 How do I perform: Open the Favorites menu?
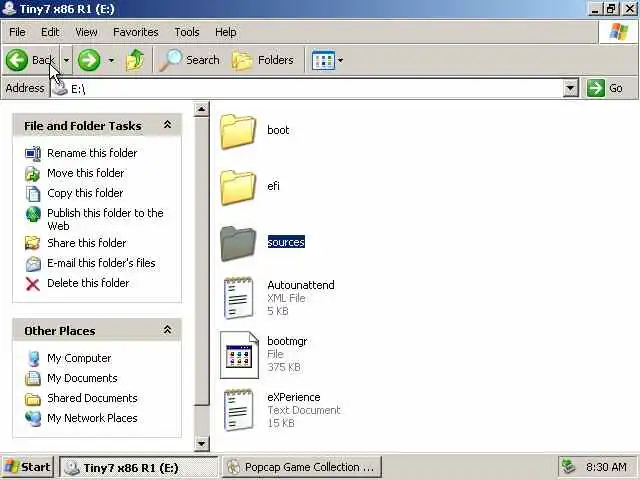pos(136,32)
